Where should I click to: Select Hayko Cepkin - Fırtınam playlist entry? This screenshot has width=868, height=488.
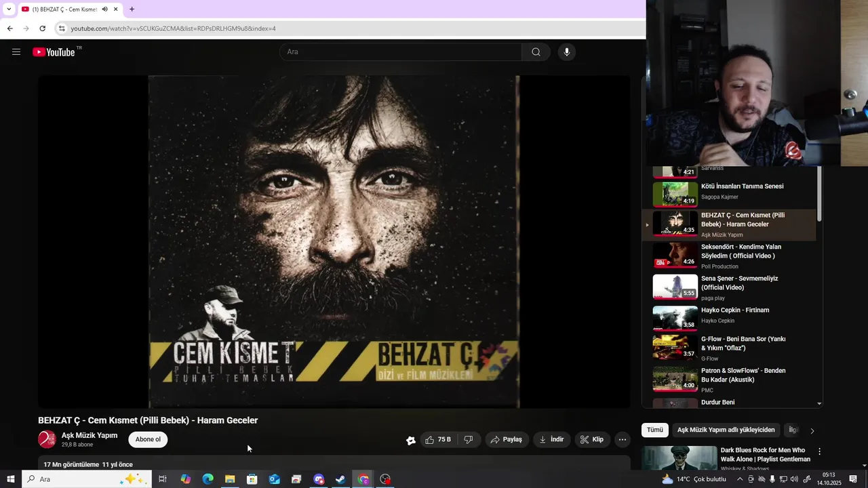click(729, 317)
